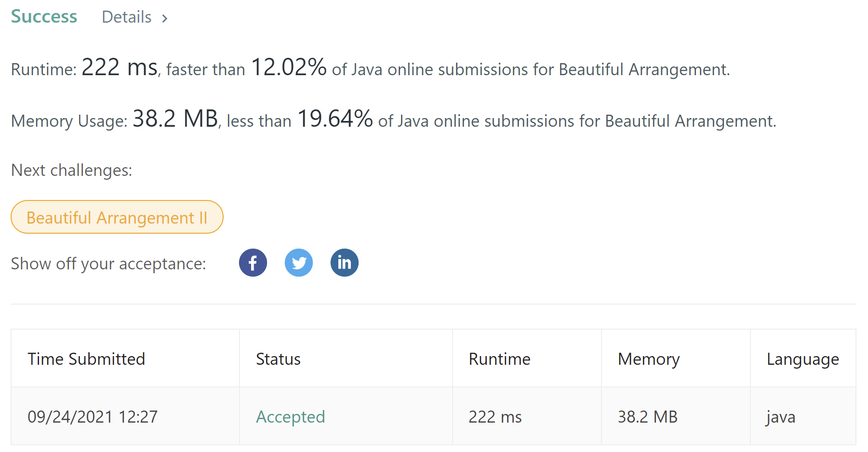The image size is (868, 452).
Task: Share acceptance on Facebook icon
Action: click(x=253, y=263)
